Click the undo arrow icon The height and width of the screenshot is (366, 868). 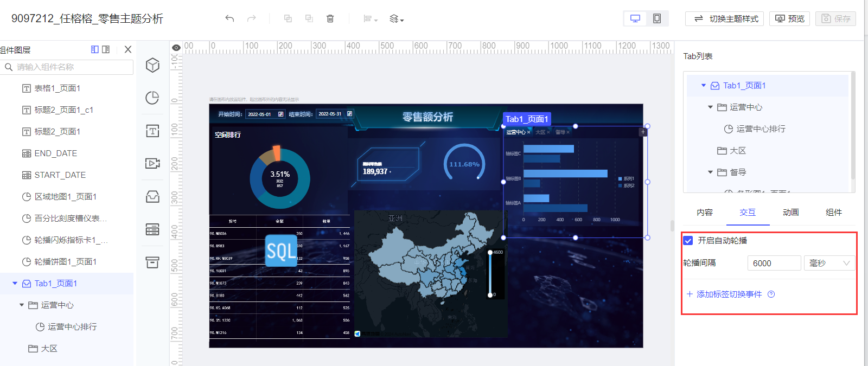point(229,18)
